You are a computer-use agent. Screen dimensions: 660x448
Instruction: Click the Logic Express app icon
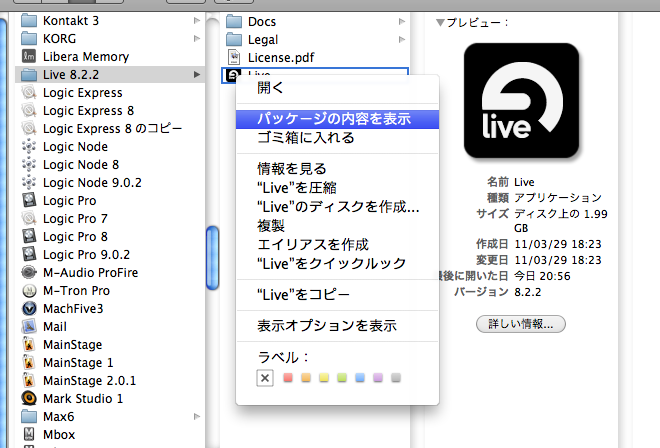tap(29, 92)
